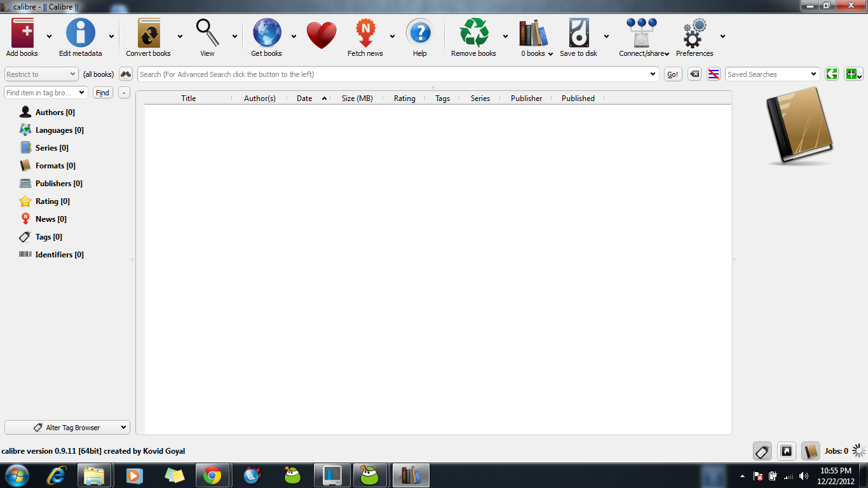Open Fetch news
Screen dimensions: 868x488
click(365, 33)
